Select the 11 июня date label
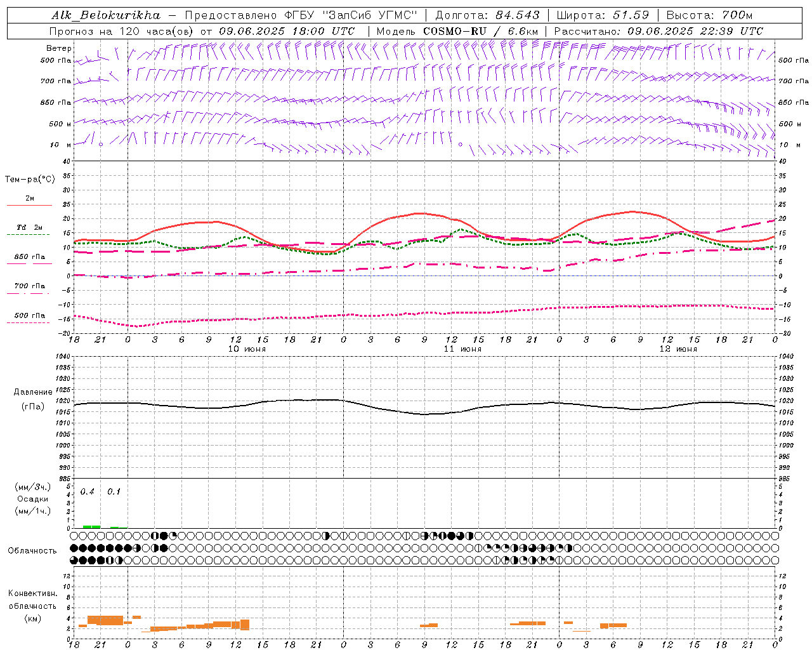This screenshot has width=812, height=650. (x=462, y=348)
